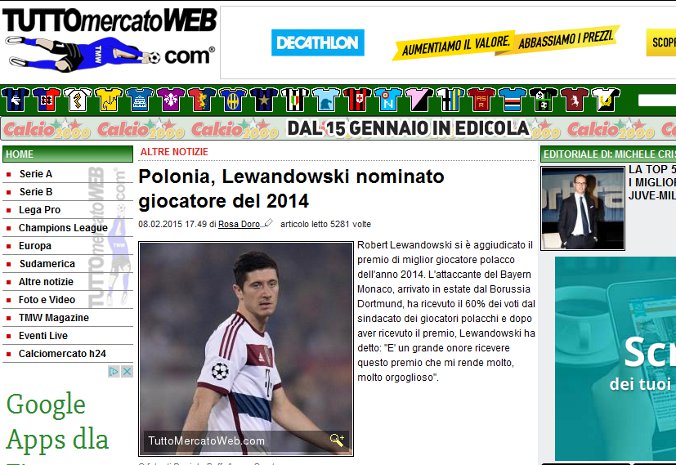Open author link Rosa Doro
Screen dimensions: 676x465
[x=239, y=224]
